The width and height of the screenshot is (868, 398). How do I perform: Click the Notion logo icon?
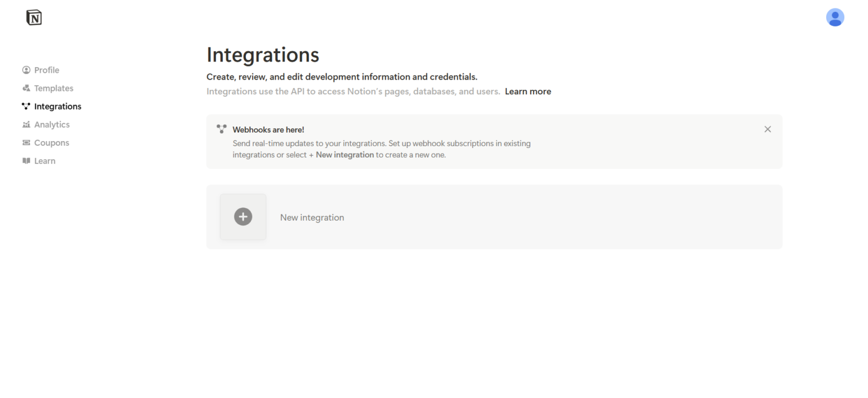(34, 18)
